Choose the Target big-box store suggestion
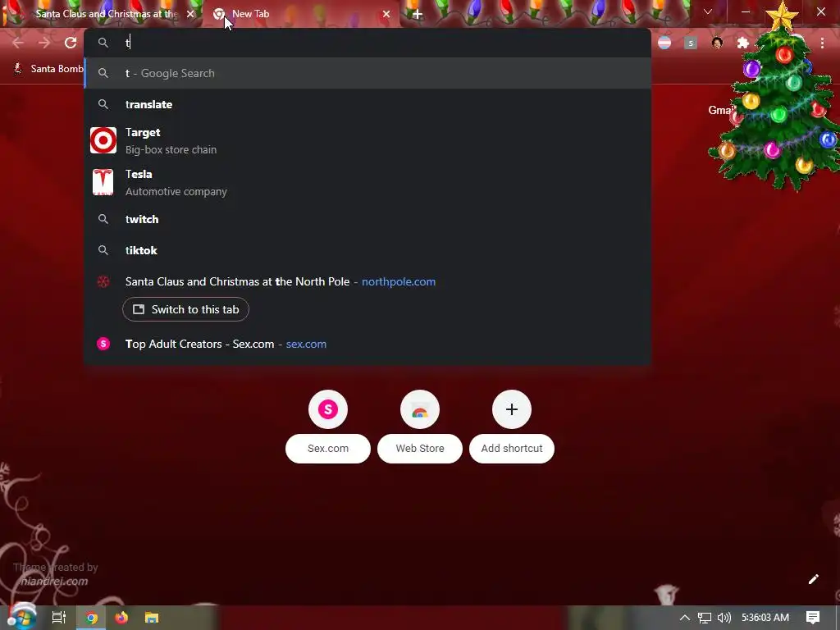The height and width of the screenshot is (630, 840). click(367, 140)
